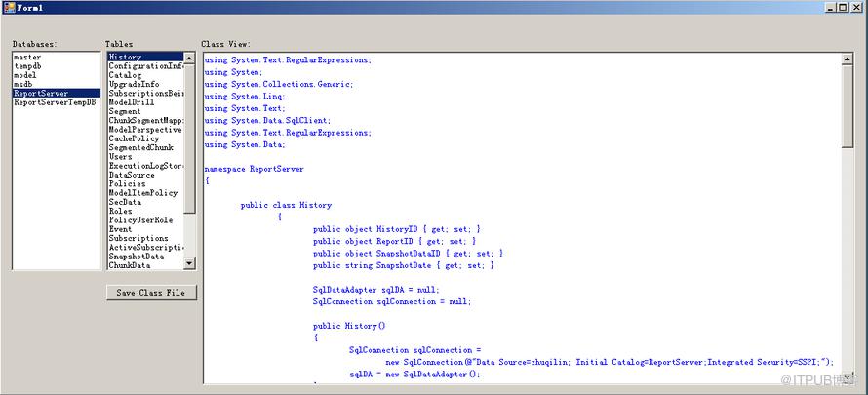868x395 pixels.
Task: Click Class View scroll up arrow
Action: point(847,59)
